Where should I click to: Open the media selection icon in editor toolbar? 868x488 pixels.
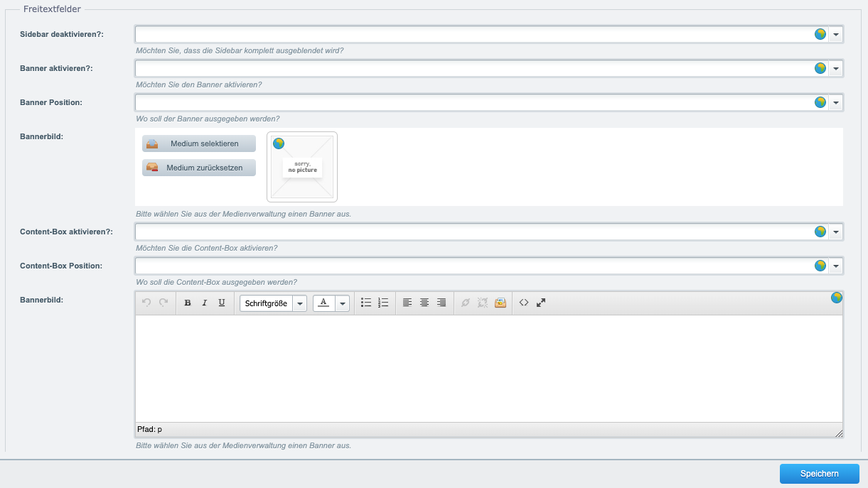pos(500,303)
